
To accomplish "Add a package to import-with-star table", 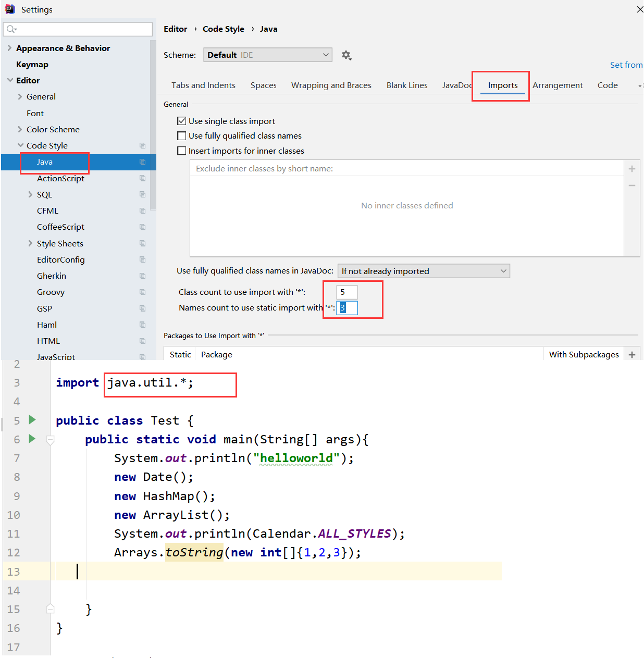I will [x=632, y=355].
